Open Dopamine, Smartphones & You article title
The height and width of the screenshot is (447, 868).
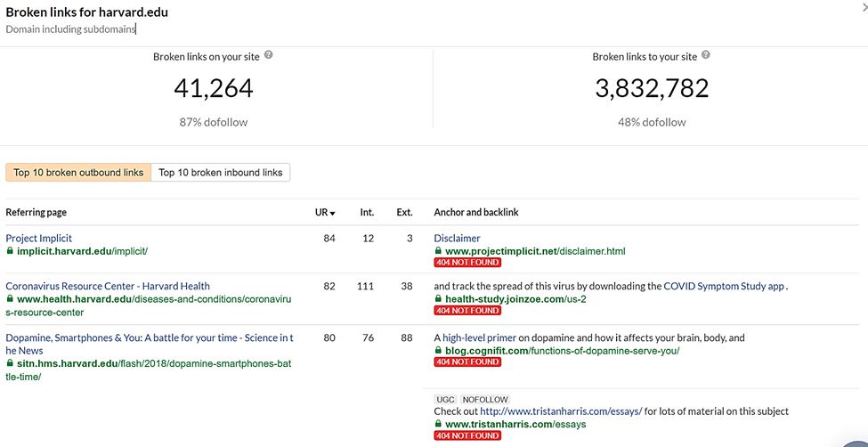coord(150,344)
